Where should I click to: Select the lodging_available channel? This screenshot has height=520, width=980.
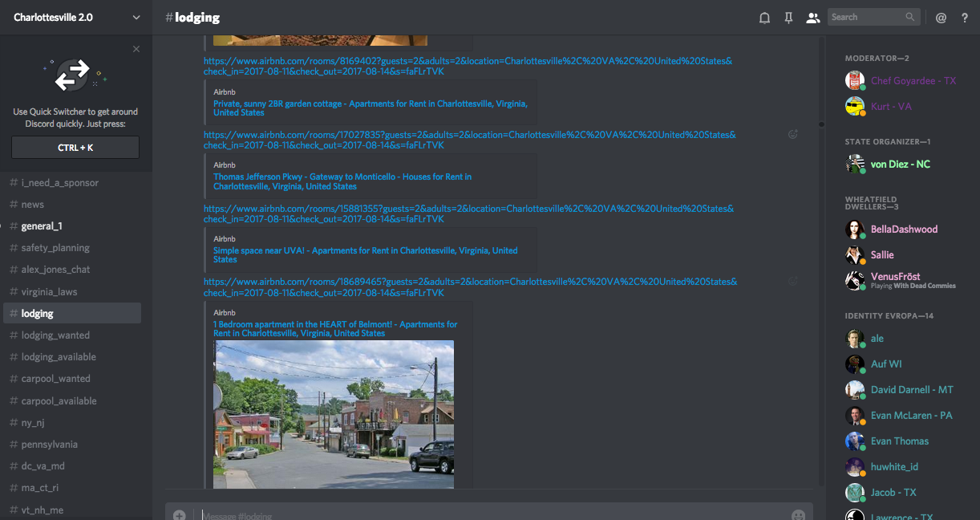(59, 357)
